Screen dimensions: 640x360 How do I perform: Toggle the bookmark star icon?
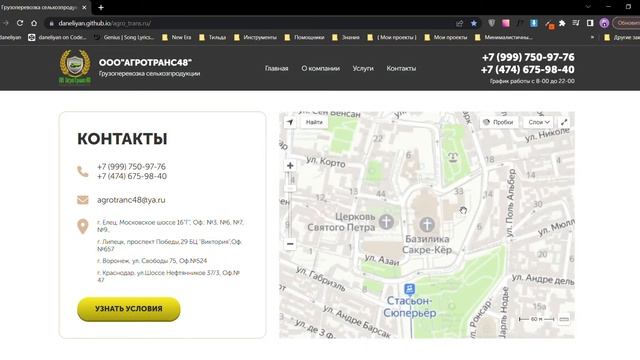(x=473, y=23)
